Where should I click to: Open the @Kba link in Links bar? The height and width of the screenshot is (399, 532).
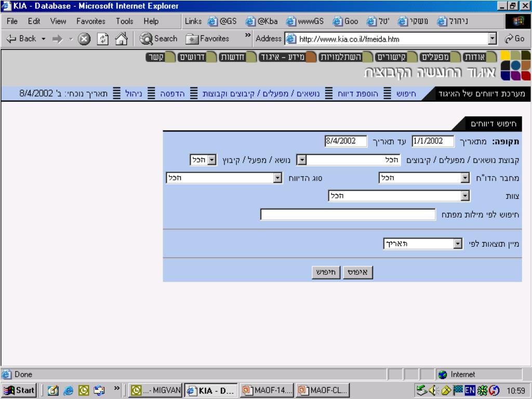click(x=261, y=21)
